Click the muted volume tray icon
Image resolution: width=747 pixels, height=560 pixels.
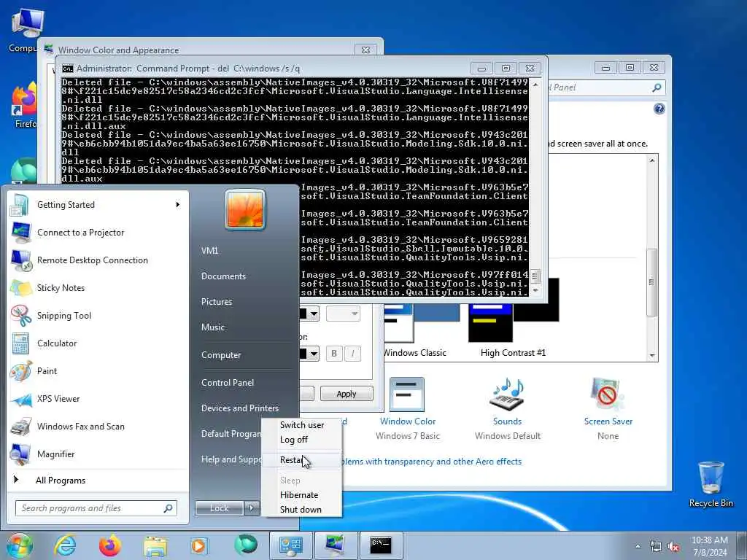pos(673,547)
